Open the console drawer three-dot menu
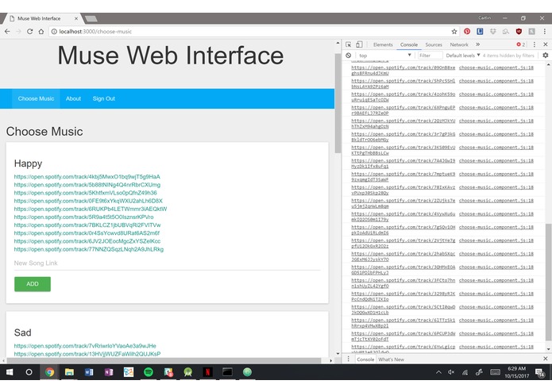Viewport: 552px width, 392px height. (348, 359)
